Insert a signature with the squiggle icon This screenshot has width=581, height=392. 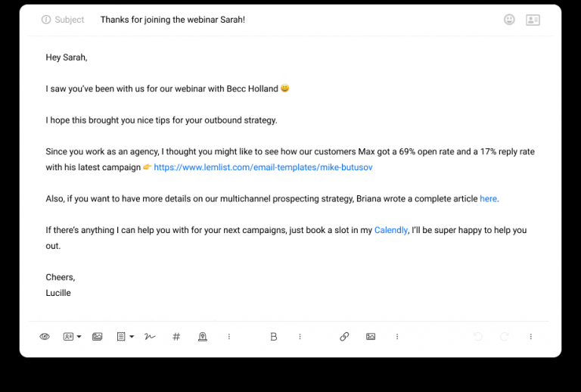pyautogui.click(x=150, y=337)
